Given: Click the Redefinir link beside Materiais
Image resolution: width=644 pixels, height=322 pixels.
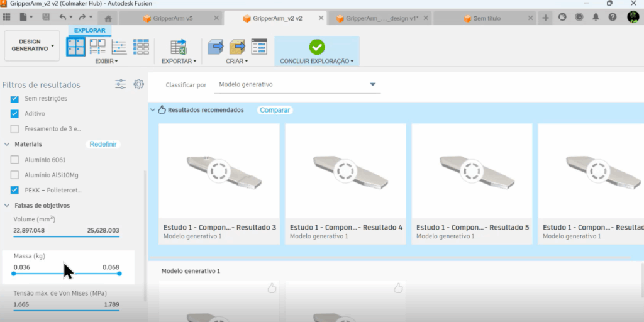Looking at the screenshot, I should 103,144.
